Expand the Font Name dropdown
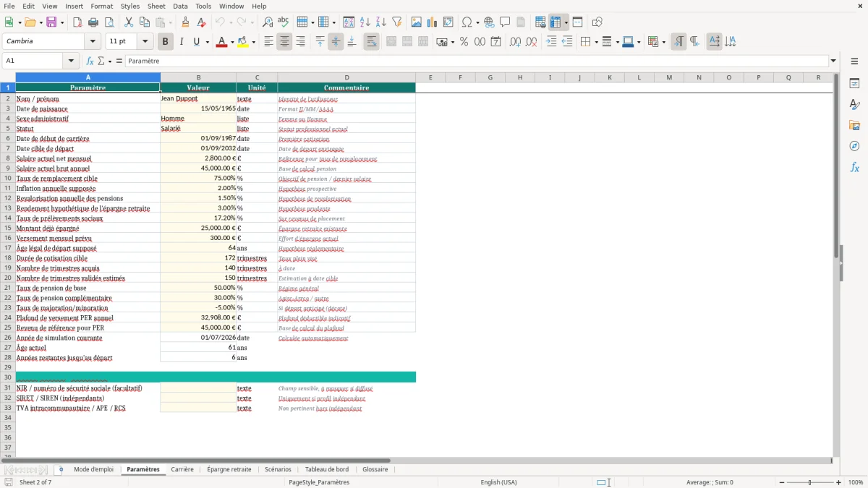Screen dimensions: 868x488 pyautogui.click(x=93, y=41)
